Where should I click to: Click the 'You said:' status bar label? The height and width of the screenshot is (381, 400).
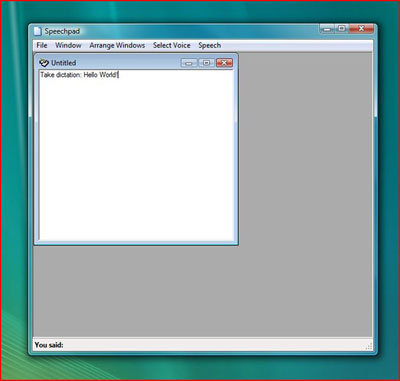point(49,345)
